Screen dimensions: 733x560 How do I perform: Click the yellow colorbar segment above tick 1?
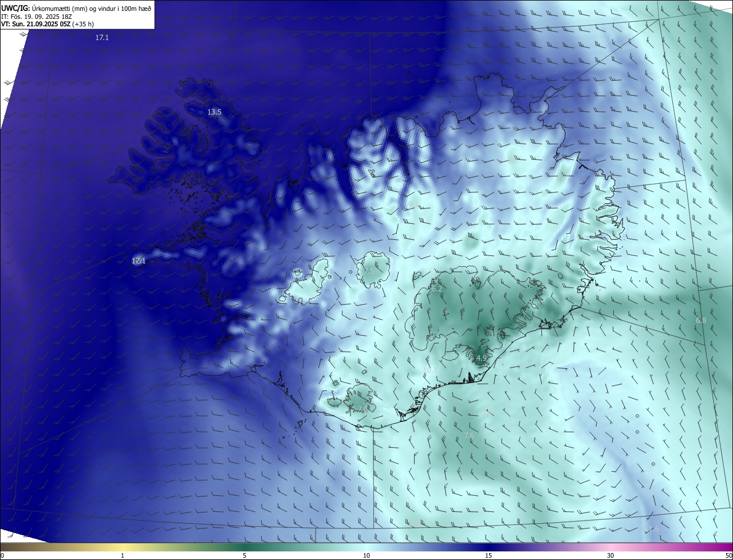(123, 547)
